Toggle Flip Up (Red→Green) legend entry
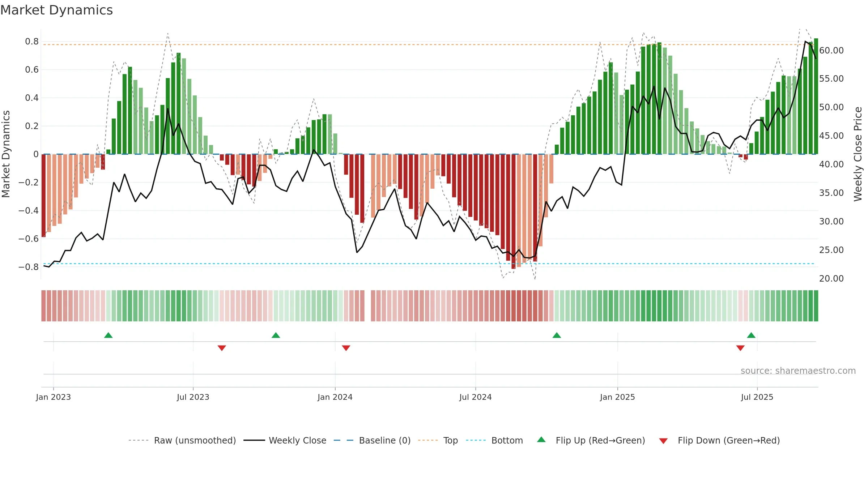 tap(591, 440)
